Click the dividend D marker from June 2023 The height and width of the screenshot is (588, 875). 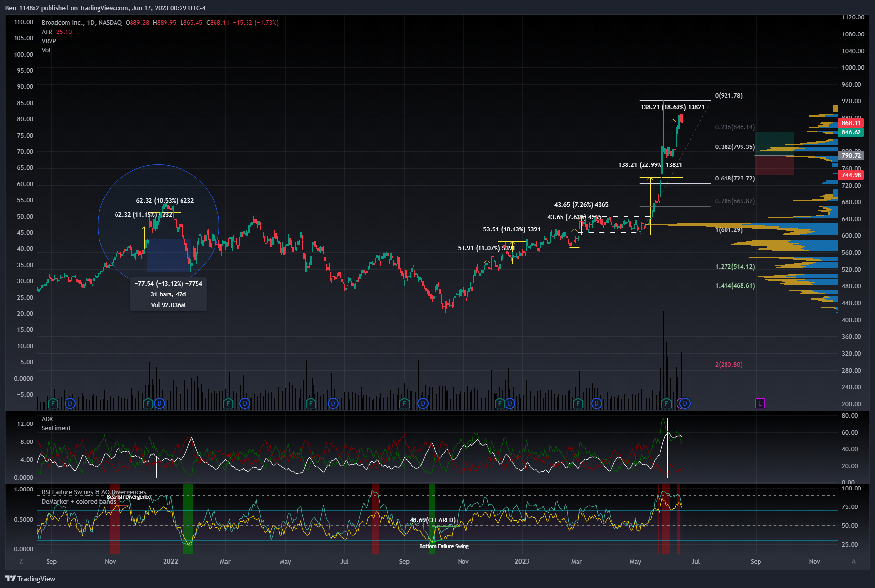[x=685, y=403]
